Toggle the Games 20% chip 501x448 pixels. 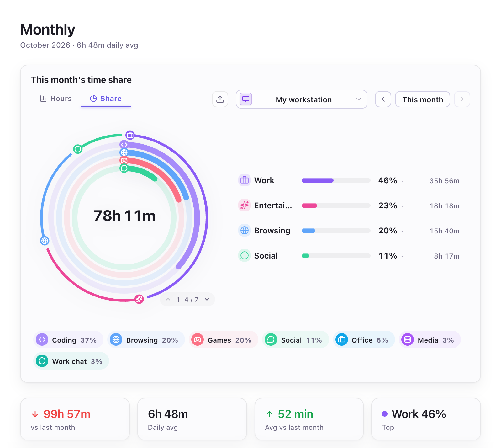click(x=224, y=339)
